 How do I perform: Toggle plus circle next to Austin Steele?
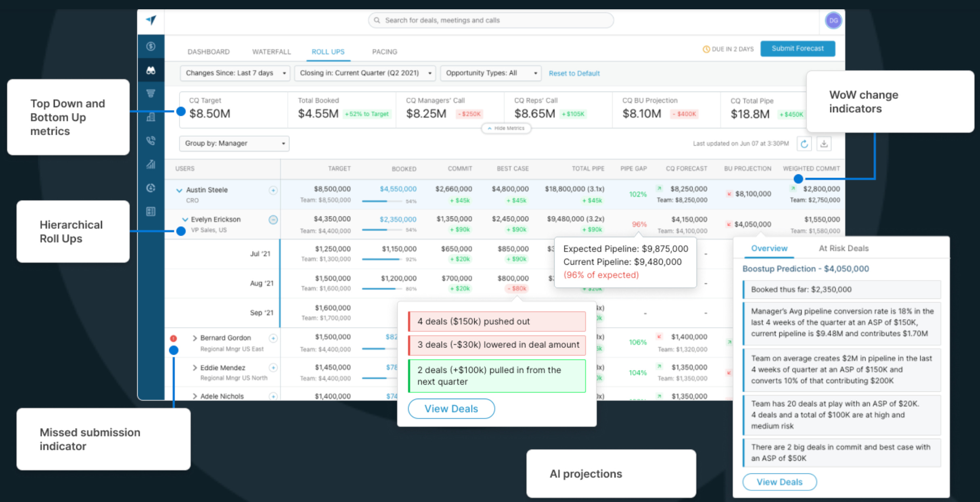click(273, 190)
